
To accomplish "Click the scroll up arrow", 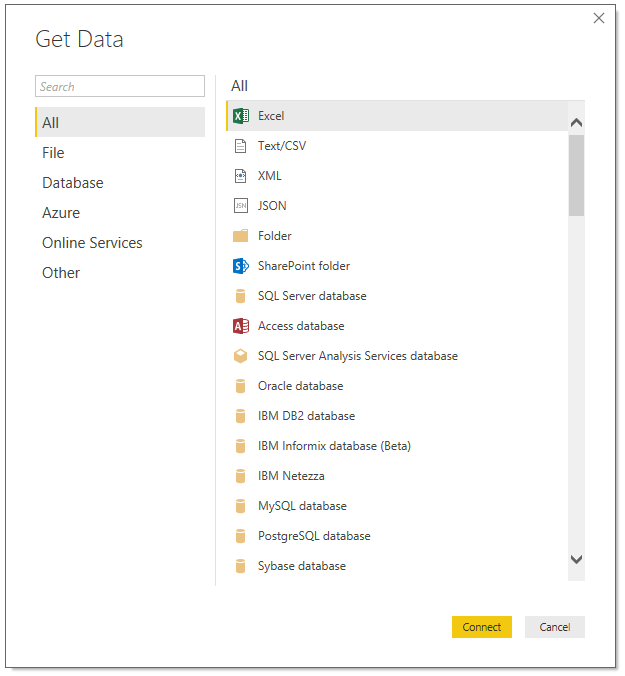I will (x=576, y=122).
